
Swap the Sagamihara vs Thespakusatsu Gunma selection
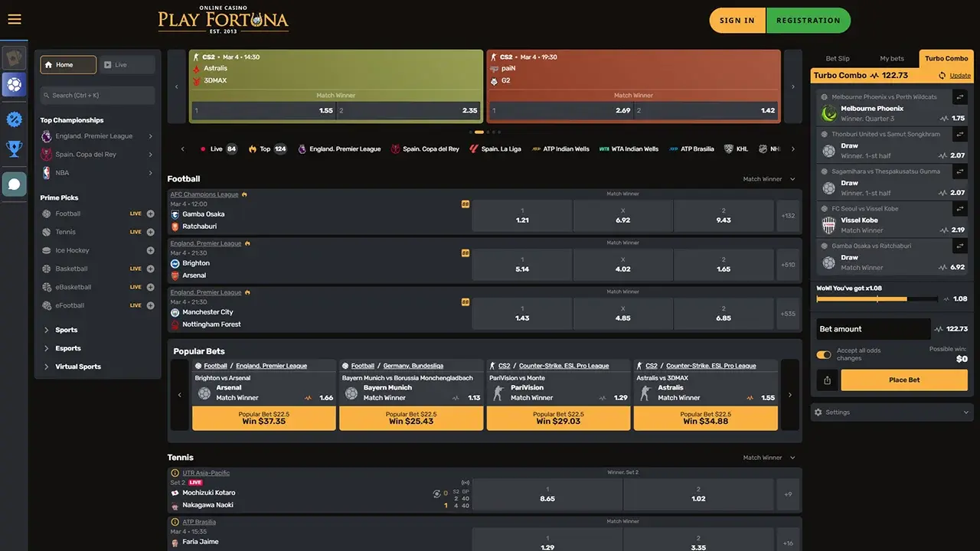(960, 171)
